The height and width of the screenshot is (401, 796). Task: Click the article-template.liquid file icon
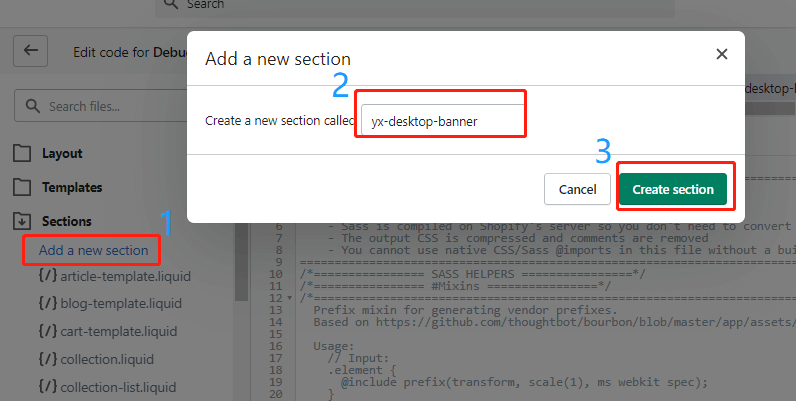pyautogui.click(x=47, y=276)
